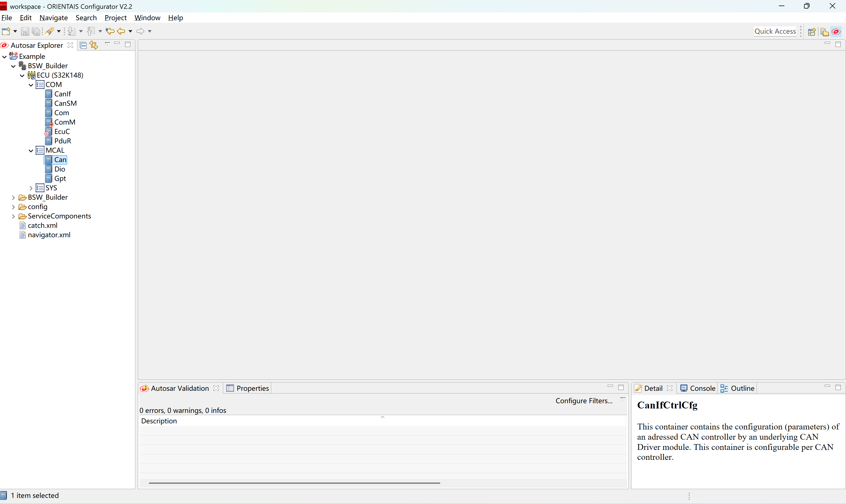Toggle Link with Editor in Autosar Explorer
This screenshot has height=504, width=846.
coord(94,45)
